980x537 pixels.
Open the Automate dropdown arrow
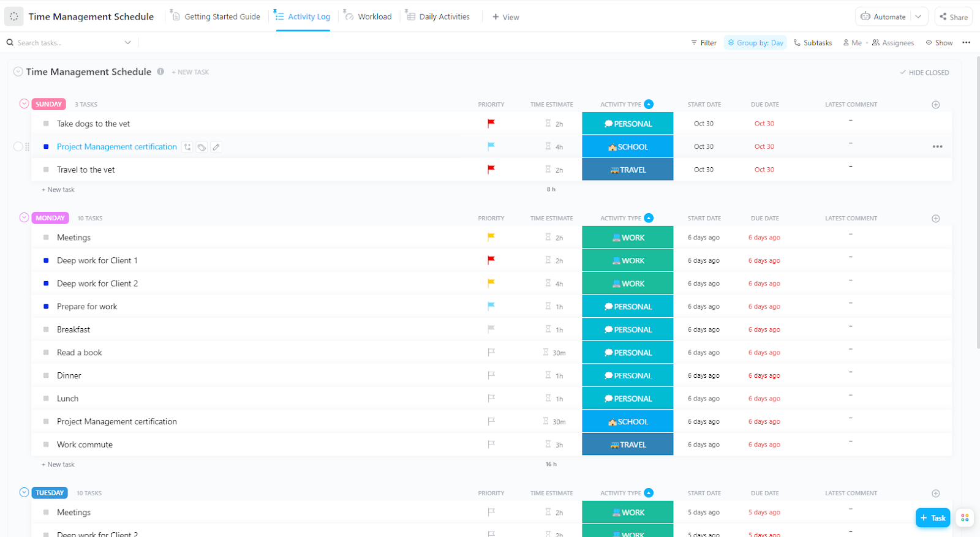coord(918,17)
